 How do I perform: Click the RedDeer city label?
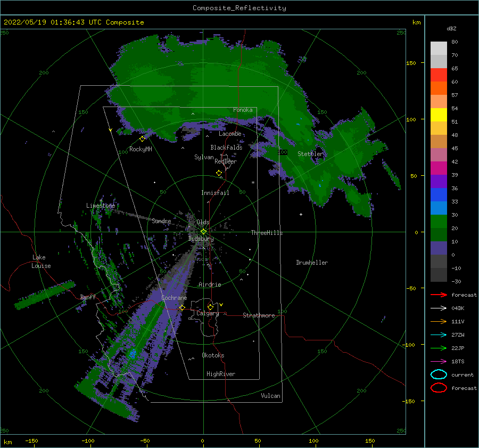[226, 161]
